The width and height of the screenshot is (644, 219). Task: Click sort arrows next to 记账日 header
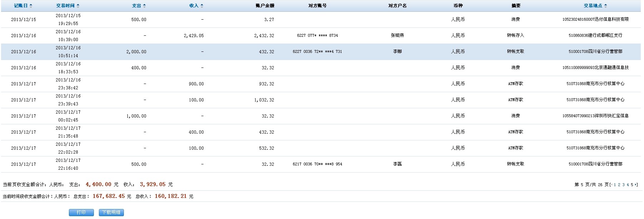point(31,6)
